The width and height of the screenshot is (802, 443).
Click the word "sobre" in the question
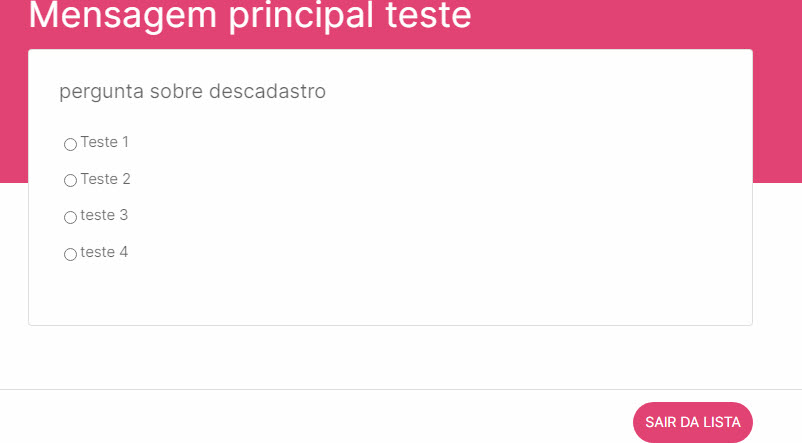tap(176, 92)
